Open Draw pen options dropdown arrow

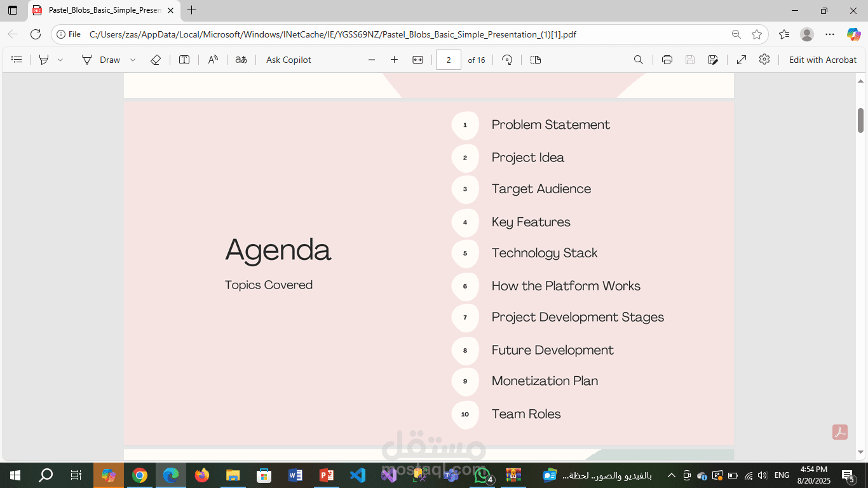tap(133, 60)
